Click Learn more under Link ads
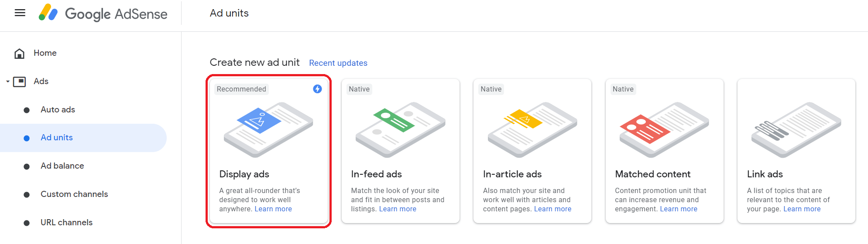This screenshot has height=244, width=868. click(x=802, y=209)
